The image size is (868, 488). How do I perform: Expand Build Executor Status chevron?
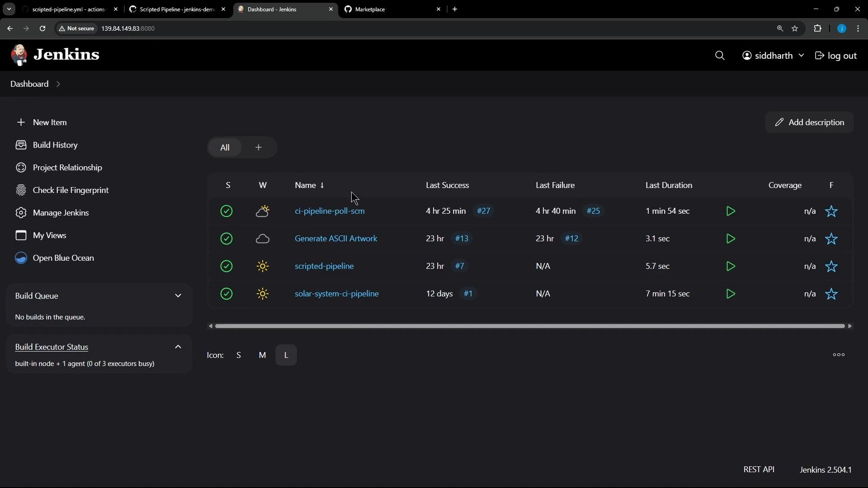pos(178,347)
